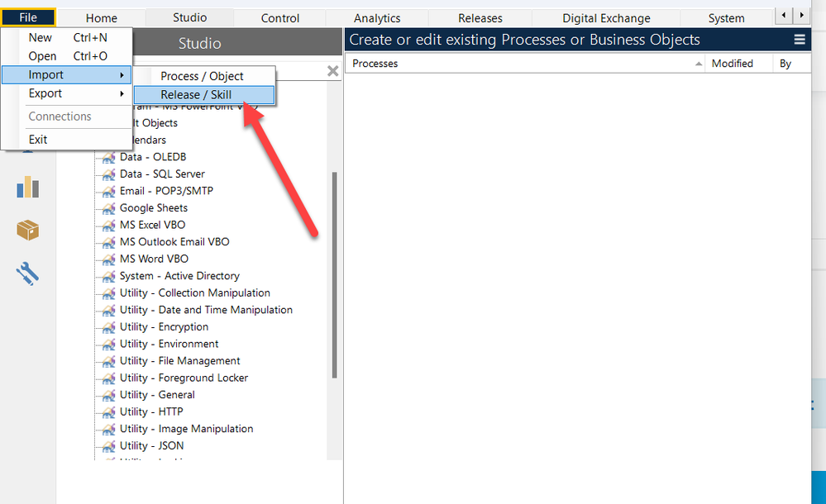Click the icon beside Utility - HTTP
The height and width of the screenshot is (504, 826).
[107, 411]
